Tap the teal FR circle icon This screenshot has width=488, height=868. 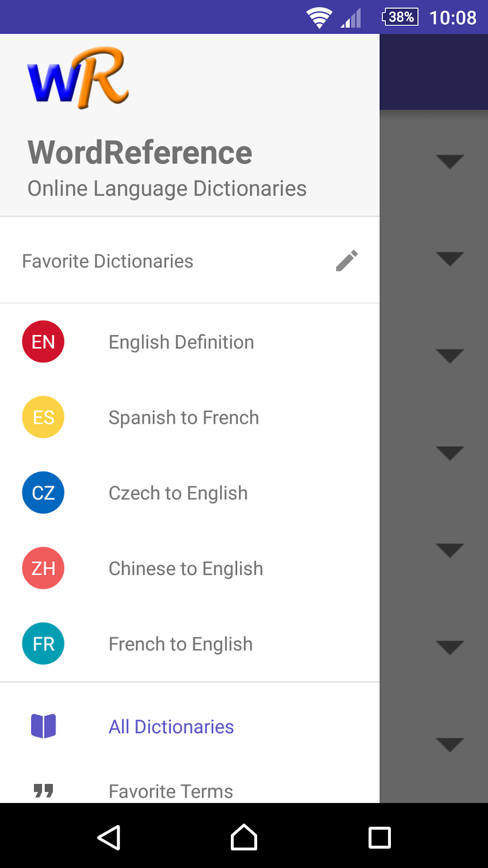coord(43,643)
